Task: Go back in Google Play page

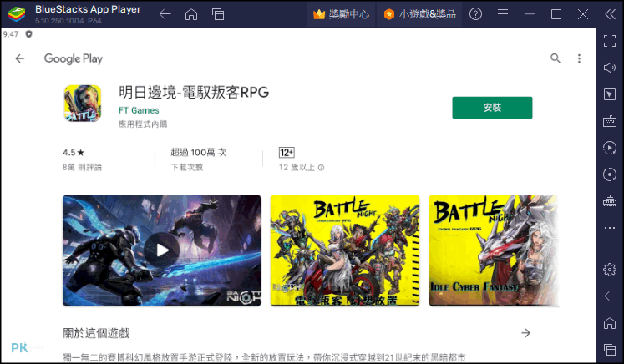Action: 20,59
